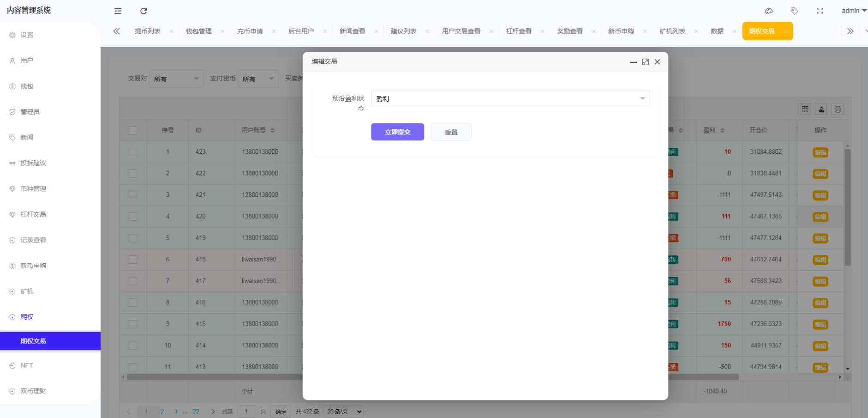Image resolution: width=868 pixels, height=418 pixels.
Task: Enter fullscreen using the expand arrows icon
Action: [x=820, y=11]
